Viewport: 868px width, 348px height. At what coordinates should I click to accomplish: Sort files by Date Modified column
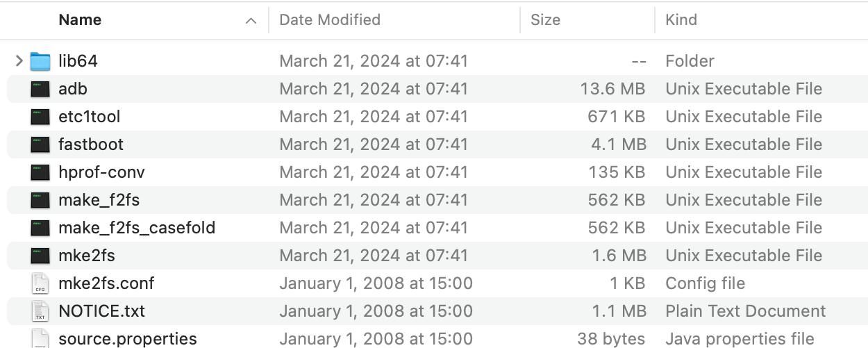330,20
